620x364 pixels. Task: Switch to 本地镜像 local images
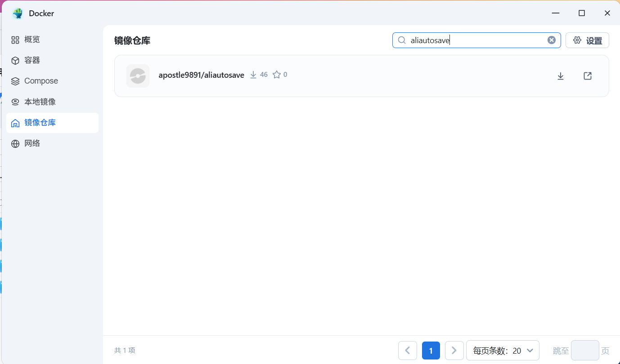coord(40,102)
